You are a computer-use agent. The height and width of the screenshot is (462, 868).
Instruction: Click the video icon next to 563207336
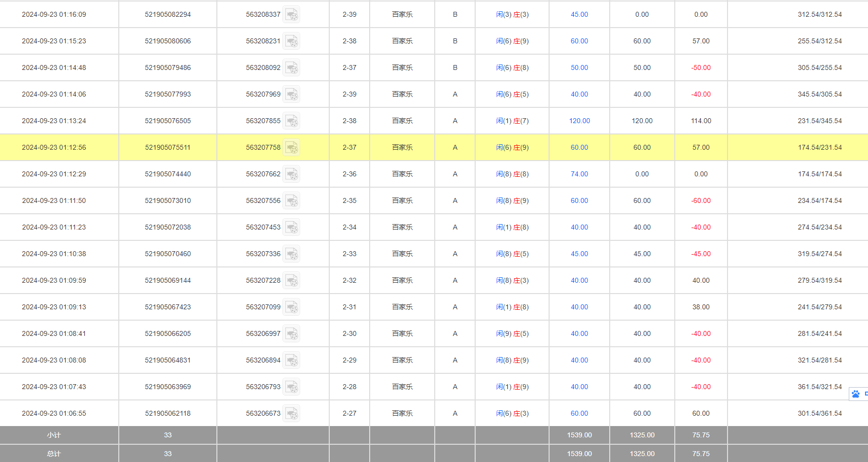[291, 254]
